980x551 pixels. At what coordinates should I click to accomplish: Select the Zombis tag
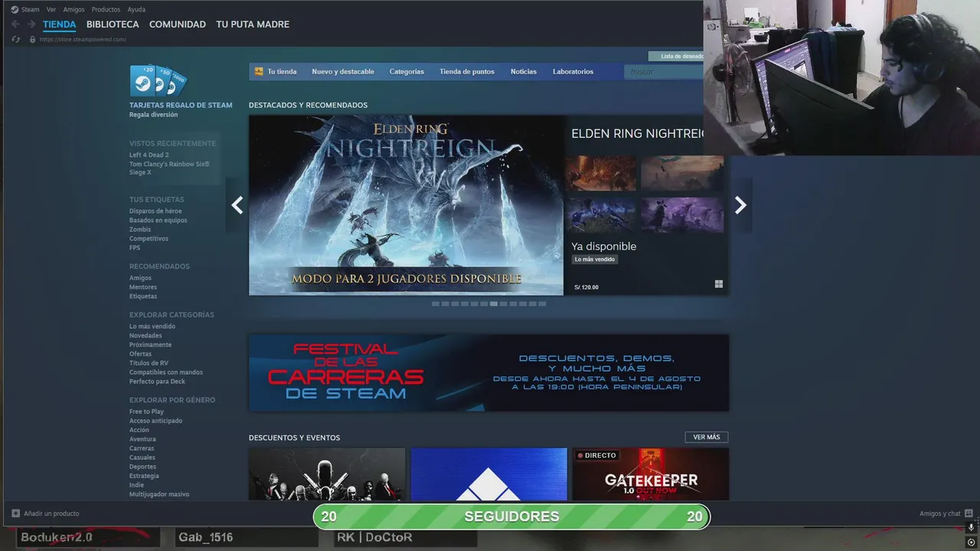coord(140,230)
